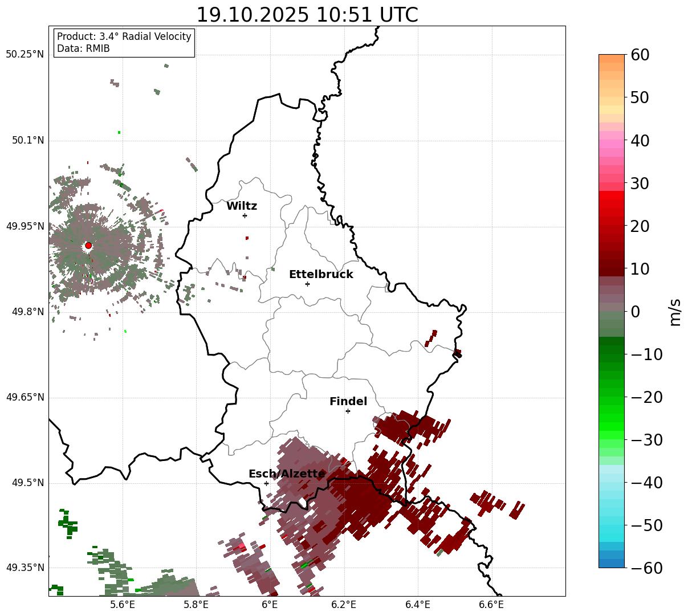This screenshot has width=688, height=616.
Task: Click the 60 tick label on colorbar
Action: [x=640, y=55]
